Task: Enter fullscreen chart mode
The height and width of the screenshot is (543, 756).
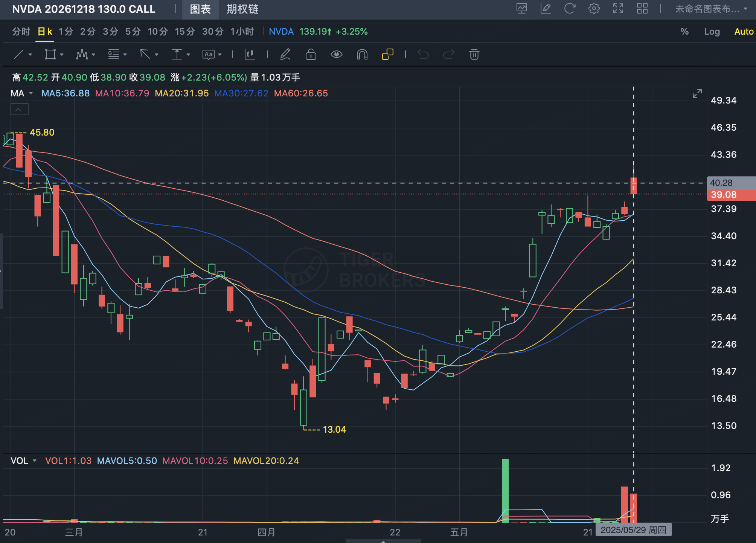Action: (x=618, y=8)
